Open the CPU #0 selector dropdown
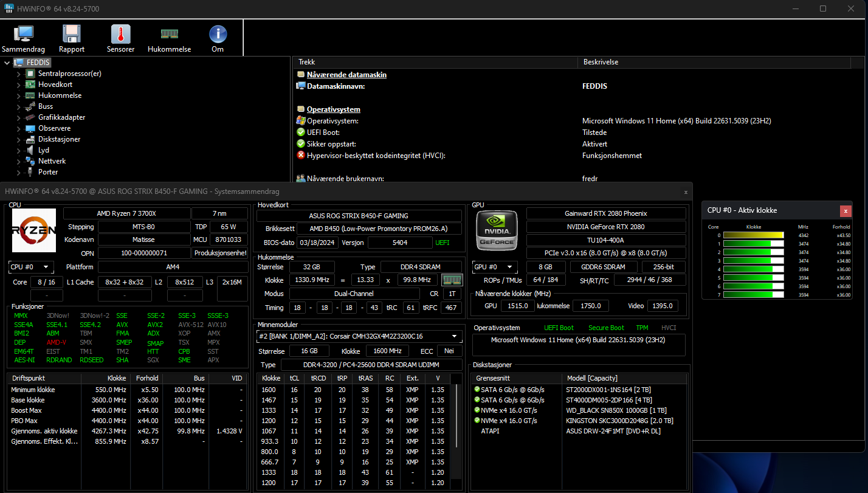 (x=32, y=267)
